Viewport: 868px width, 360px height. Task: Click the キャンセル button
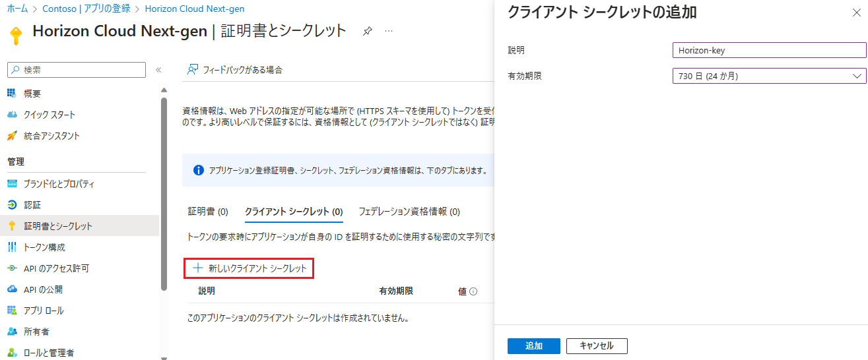click(597, 346)
